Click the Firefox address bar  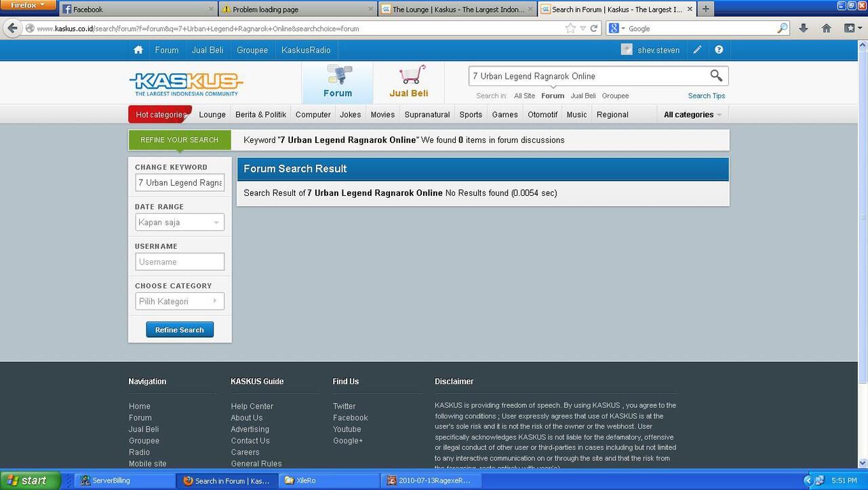pyautogui.click(x=298, y=28)
